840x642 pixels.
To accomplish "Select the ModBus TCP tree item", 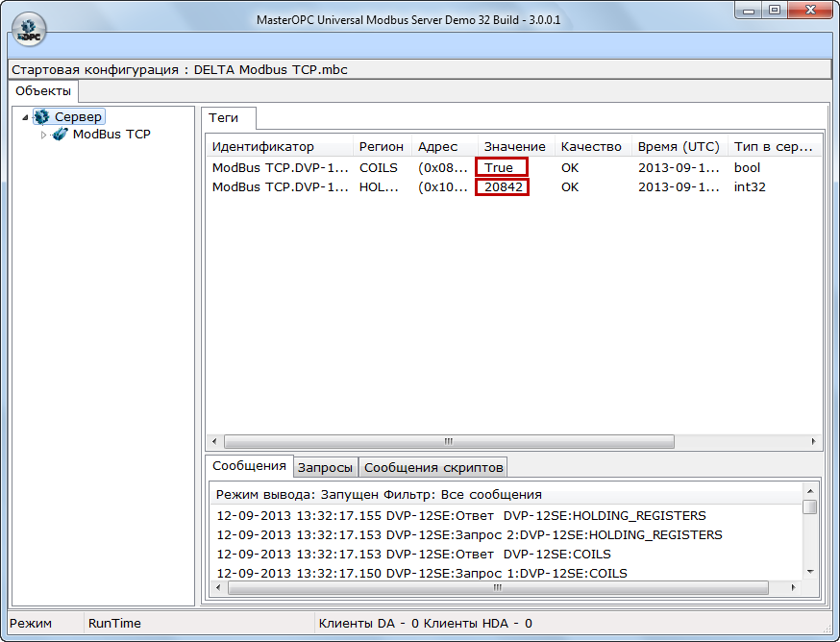I will [111, 135].
